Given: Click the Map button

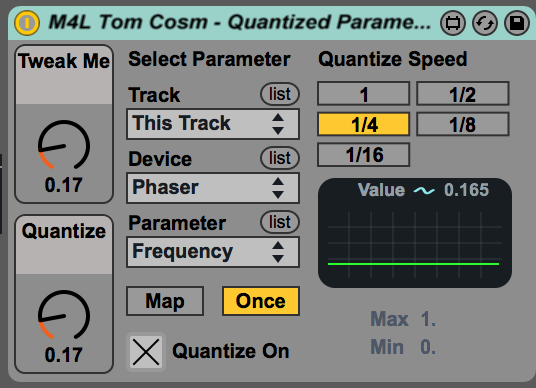Looking at the screenshot, I should 165,301.
